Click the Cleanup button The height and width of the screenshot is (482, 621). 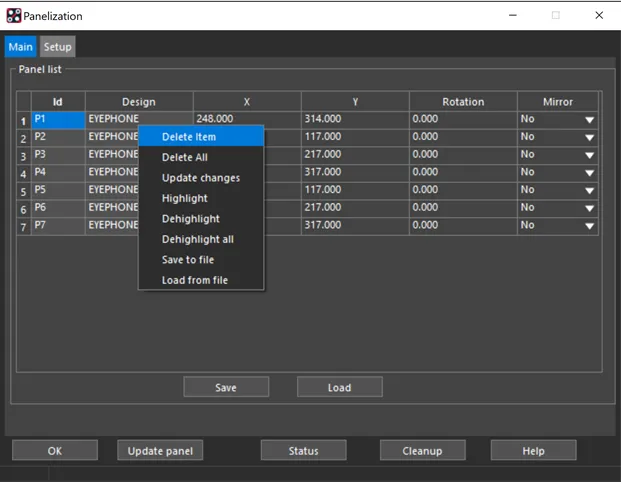(423, 450)
